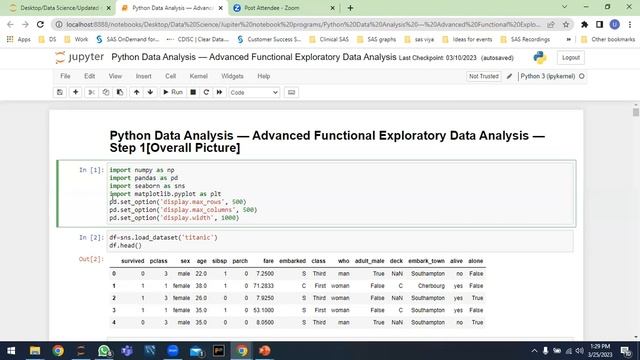Open the tab search dropdown arrow
The width and height of the screenshot is (640, 360).
(564, 7)
